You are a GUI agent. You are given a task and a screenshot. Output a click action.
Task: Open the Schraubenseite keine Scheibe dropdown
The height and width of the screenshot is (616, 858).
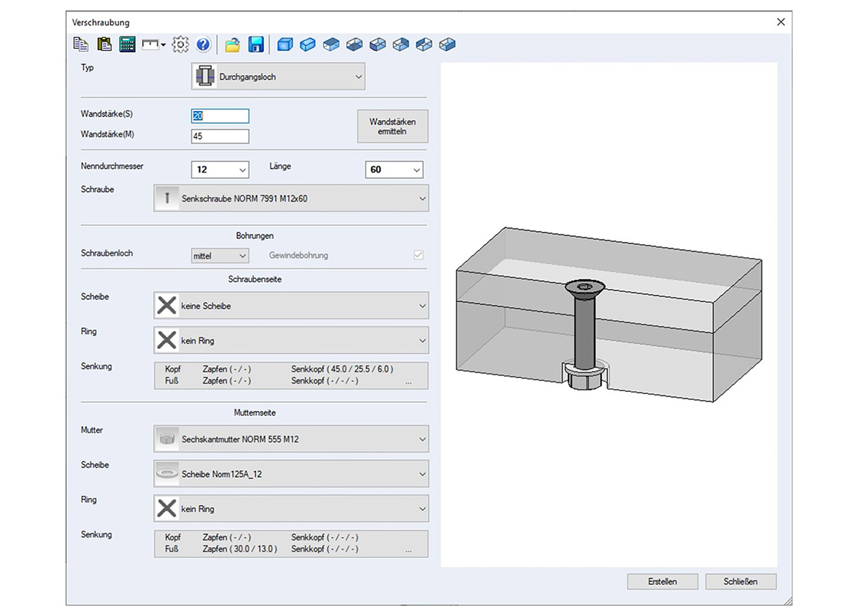point(291,306)
